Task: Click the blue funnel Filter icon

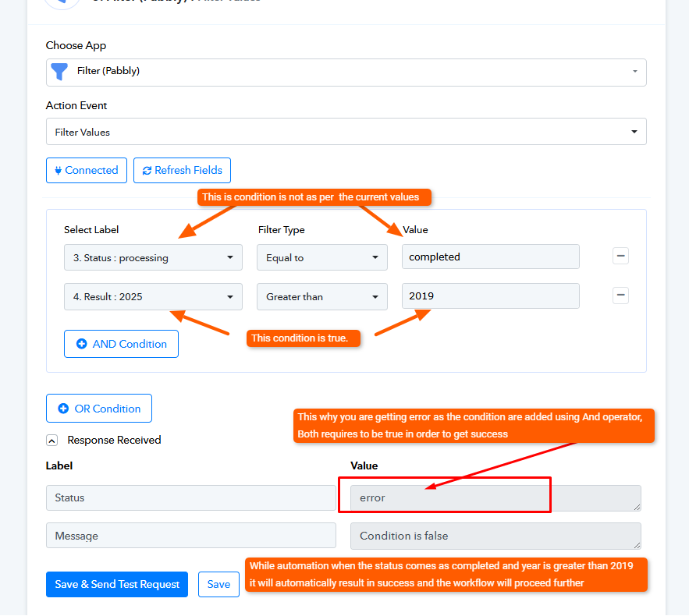Action: [x=59, y=72]
